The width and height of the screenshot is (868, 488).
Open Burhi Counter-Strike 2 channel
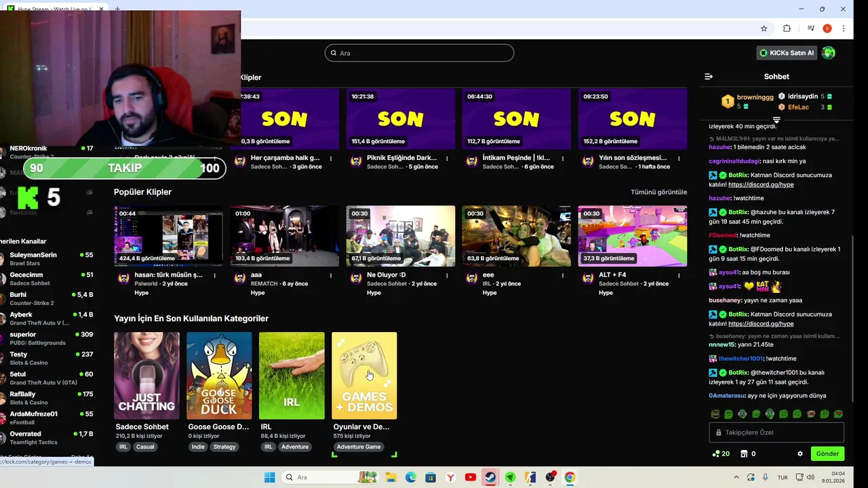pos(47,299)
